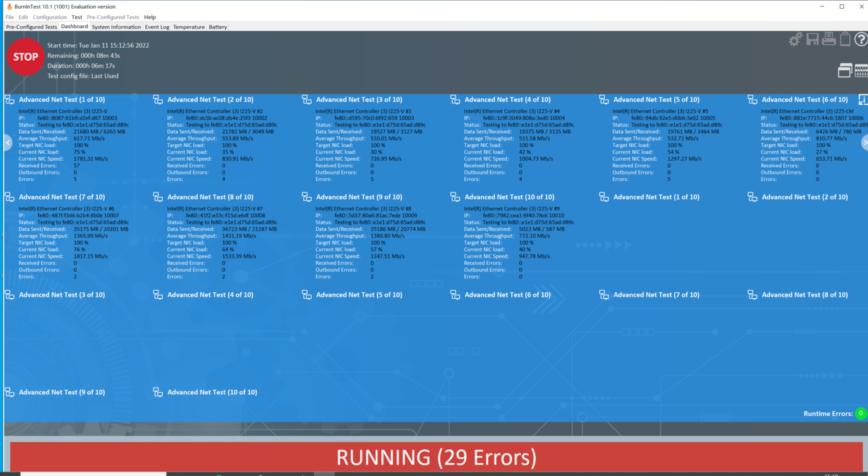Switch to the stacked windows view icon

point(845,70)
